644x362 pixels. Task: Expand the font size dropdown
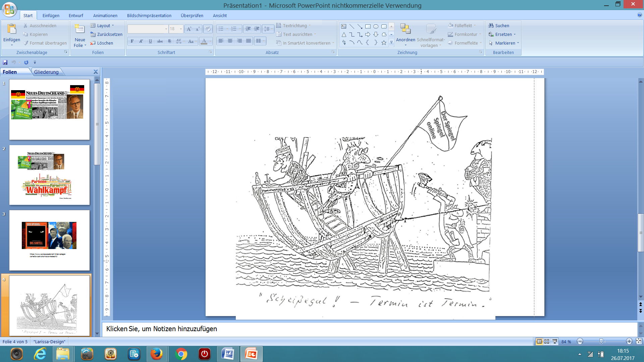coord(181,29)
